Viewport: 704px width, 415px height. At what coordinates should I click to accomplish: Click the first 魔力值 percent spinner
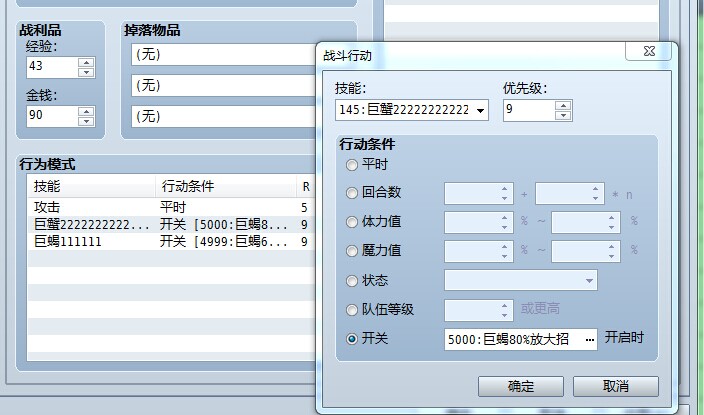pos(479,251)
